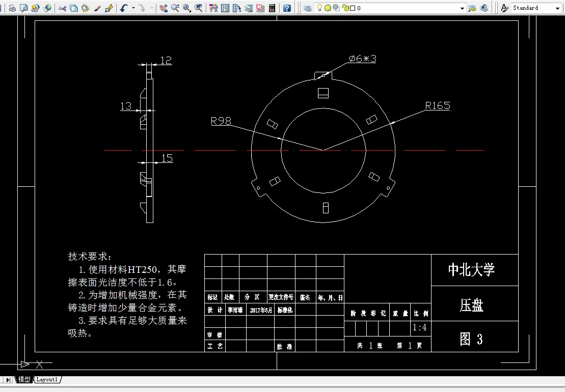
Task: Open the Layer Properties Manager icon
Action: click(x=307, y=8)
